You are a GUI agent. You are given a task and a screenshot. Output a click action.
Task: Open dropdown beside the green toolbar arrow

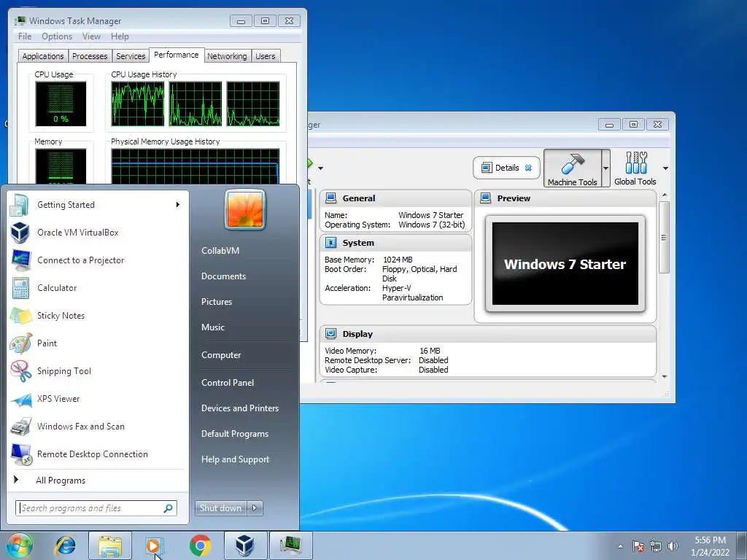click(x=321, y=168)
